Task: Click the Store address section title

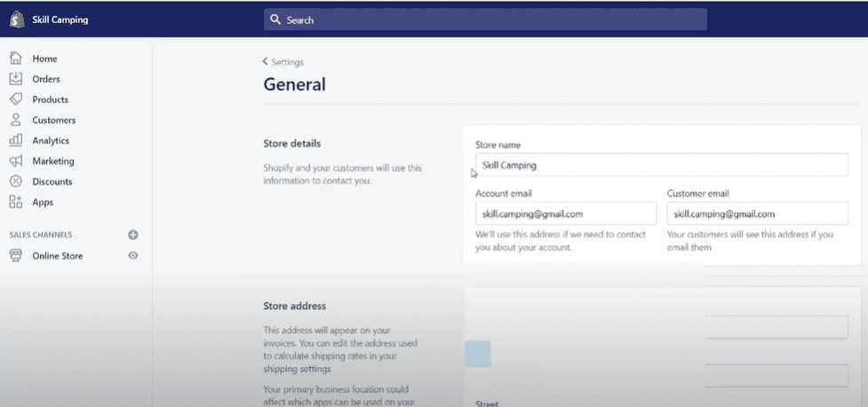Action: pyautogui.click(x=294, y=306)
